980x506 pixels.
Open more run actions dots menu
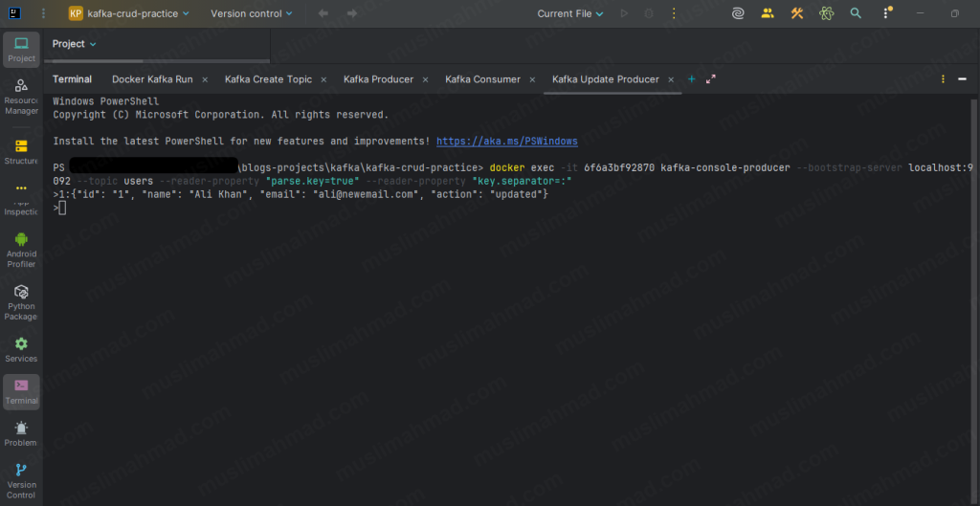tap(674, 13)
